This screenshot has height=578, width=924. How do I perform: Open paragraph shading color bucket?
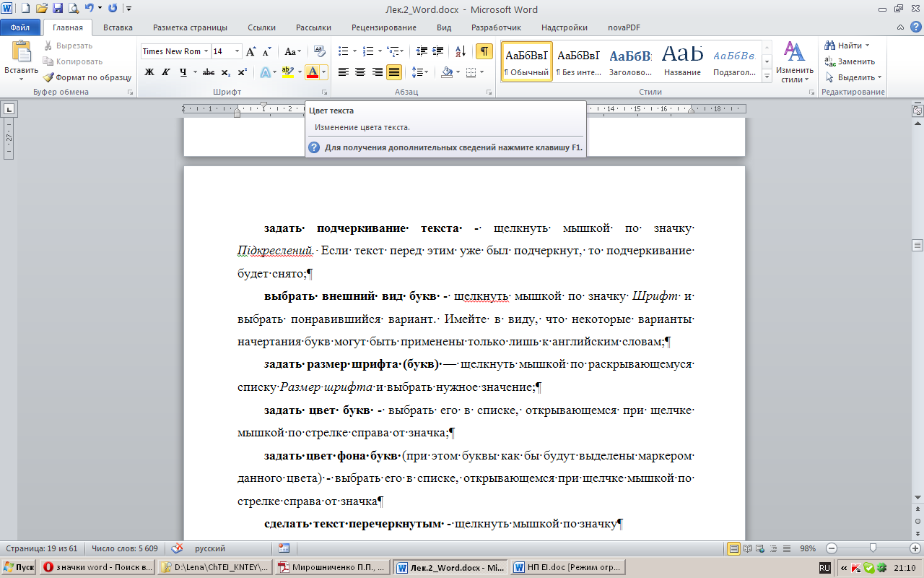click(446, 72)
